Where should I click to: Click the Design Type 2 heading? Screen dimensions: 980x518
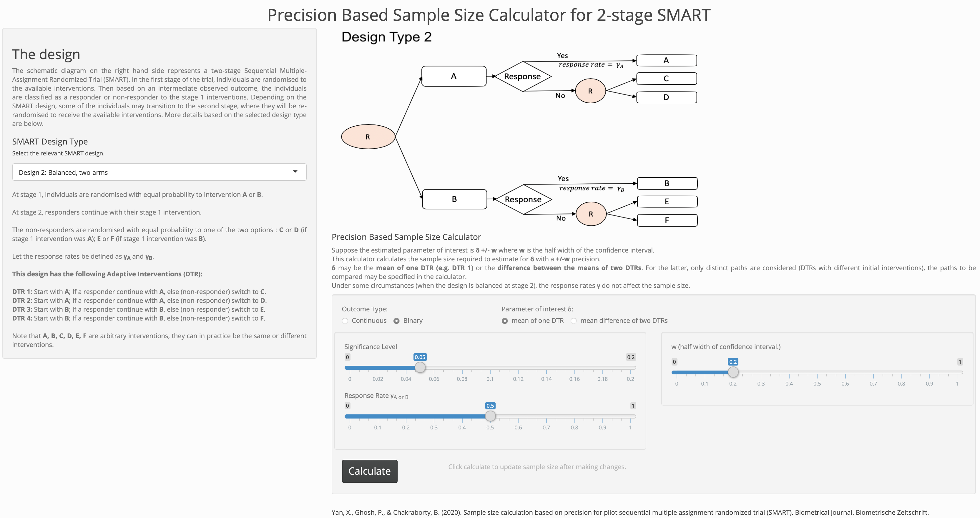click(386, 37)
